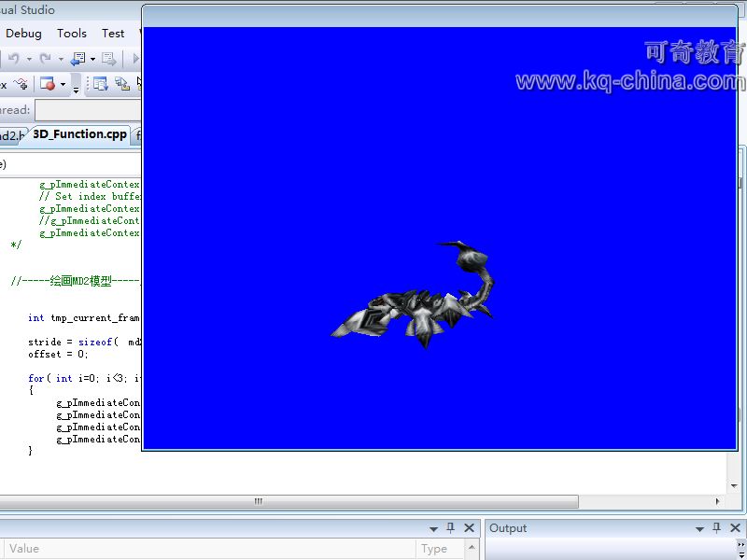This screenshot has width=747, height=560.
Task: Switch to the 3D_Function.cpp tab
Action: [79, 134]
